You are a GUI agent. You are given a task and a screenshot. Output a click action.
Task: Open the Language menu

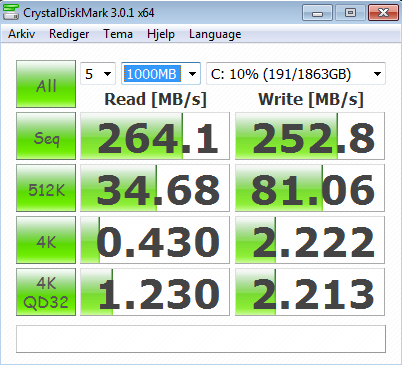[x=215, y=34]
